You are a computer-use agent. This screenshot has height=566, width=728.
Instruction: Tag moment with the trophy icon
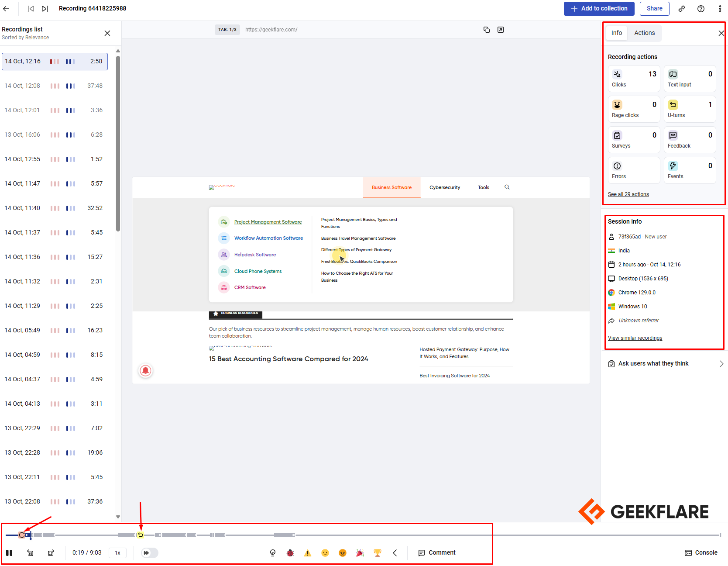coord(378,553)
